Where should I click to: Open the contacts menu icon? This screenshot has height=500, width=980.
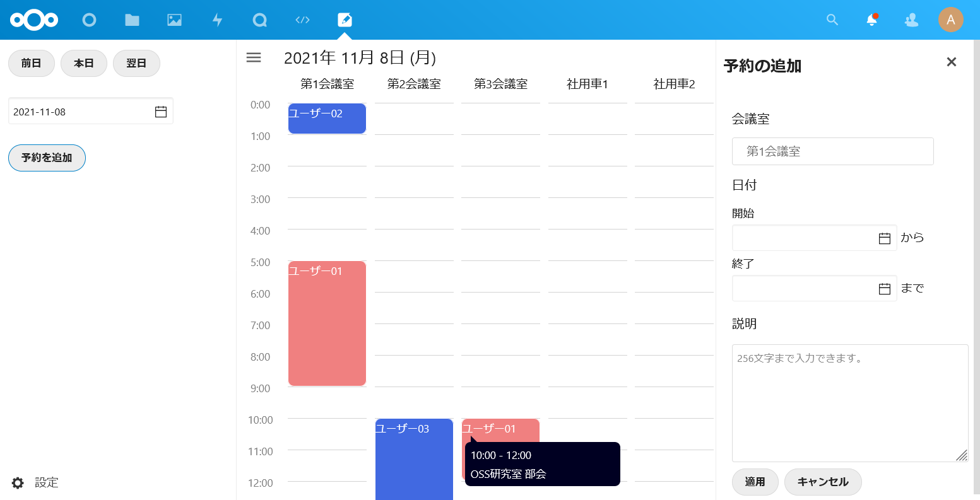click(911, 20)
